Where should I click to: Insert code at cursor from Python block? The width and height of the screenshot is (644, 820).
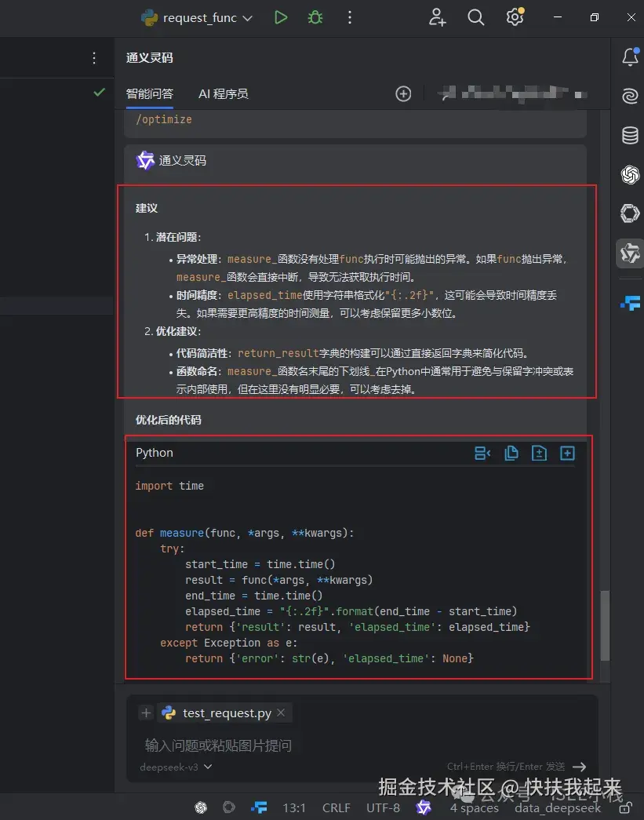(482, 453)
